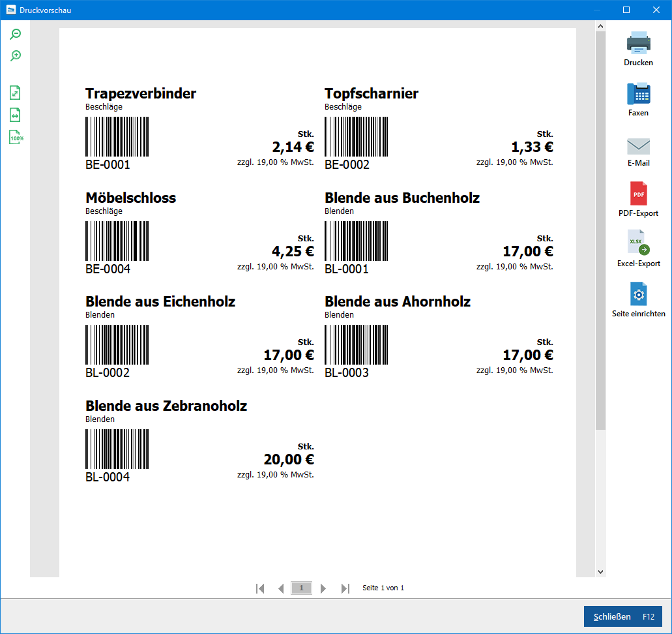The height and width of the screenshot is (634, 672).
Task: Click the BL-0003 barcode
Action: coord(356,345)
